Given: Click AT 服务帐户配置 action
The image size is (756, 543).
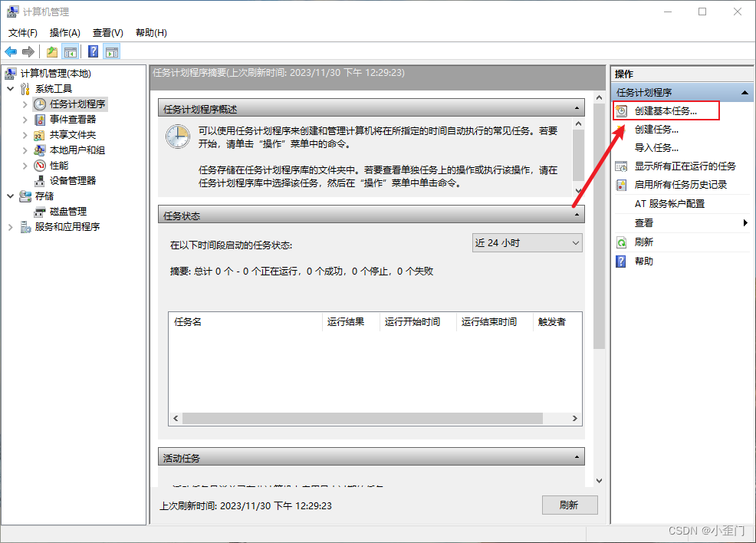Looking at the screenshot, I should [669, 204].
